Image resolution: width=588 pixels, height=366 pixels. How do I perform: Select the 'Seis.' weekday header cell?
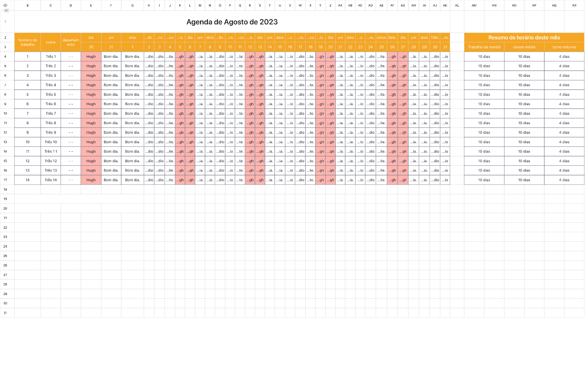392,37
